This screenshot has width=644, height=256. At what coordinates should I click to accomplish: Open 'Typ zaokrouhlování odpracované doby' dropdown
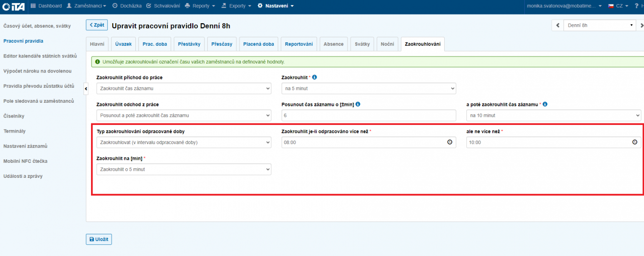click(x=184, y=143)
